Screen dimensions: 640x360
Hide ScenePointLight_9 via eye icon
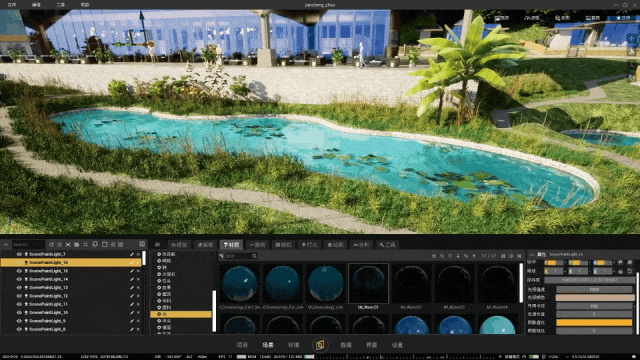pyautogui.click(x=19, y=321)
